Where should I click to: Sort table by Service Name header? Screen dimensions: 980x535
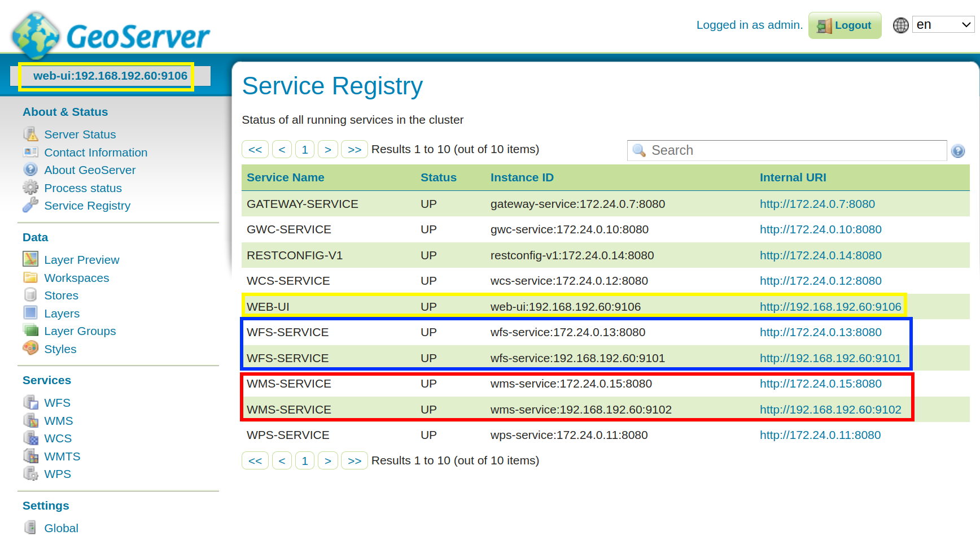pyautogui.click(x=286, y=177)
